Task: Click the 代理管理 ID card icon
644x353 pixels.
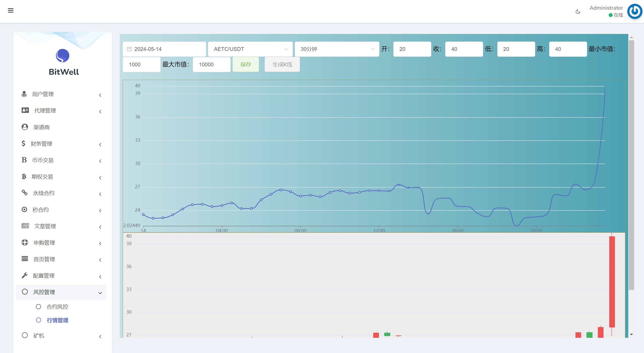Action: [25, 110]
